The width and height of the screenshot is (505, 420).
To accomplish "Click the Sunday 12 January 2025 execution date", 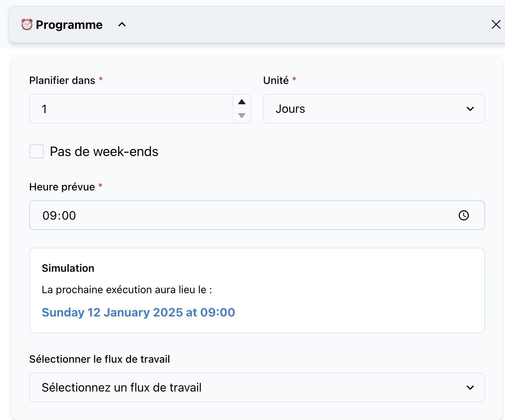I will [138, 312].
